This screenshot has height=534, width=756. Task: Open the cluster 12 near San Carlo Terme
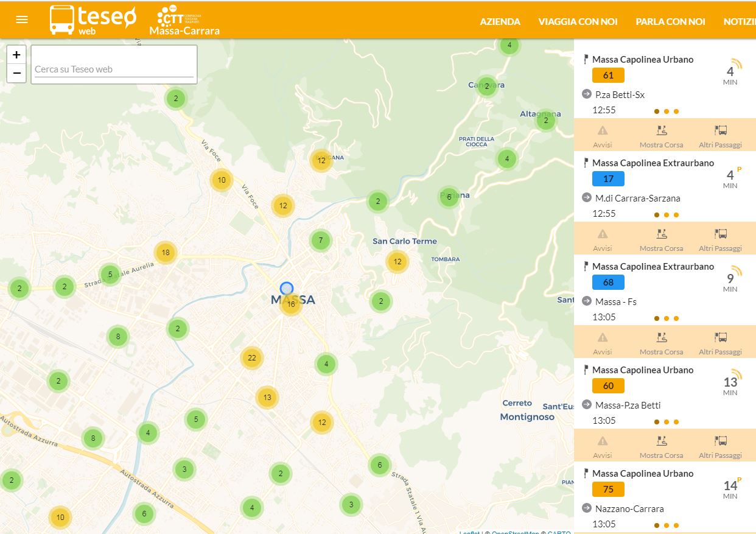(397, 262)
